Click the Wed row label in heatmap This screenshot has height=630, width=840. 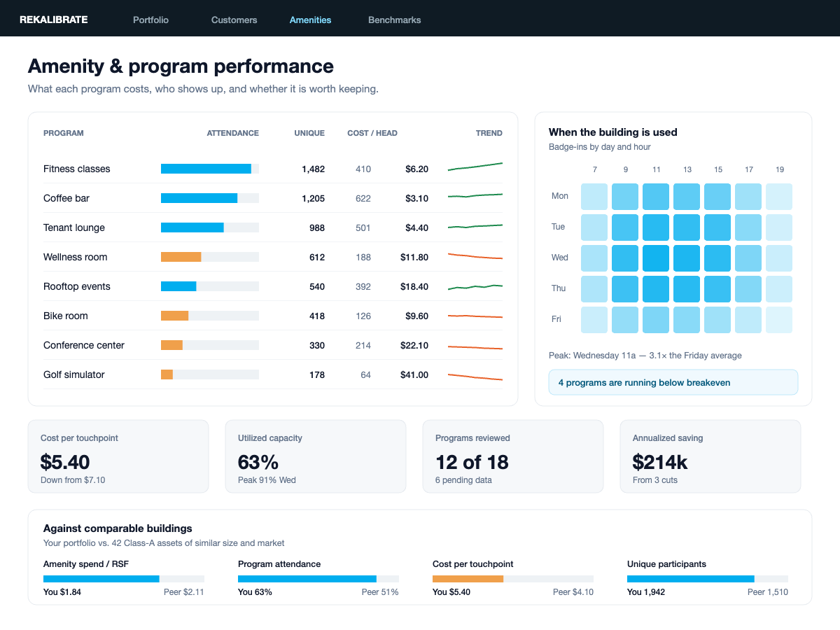pos(560,258)
